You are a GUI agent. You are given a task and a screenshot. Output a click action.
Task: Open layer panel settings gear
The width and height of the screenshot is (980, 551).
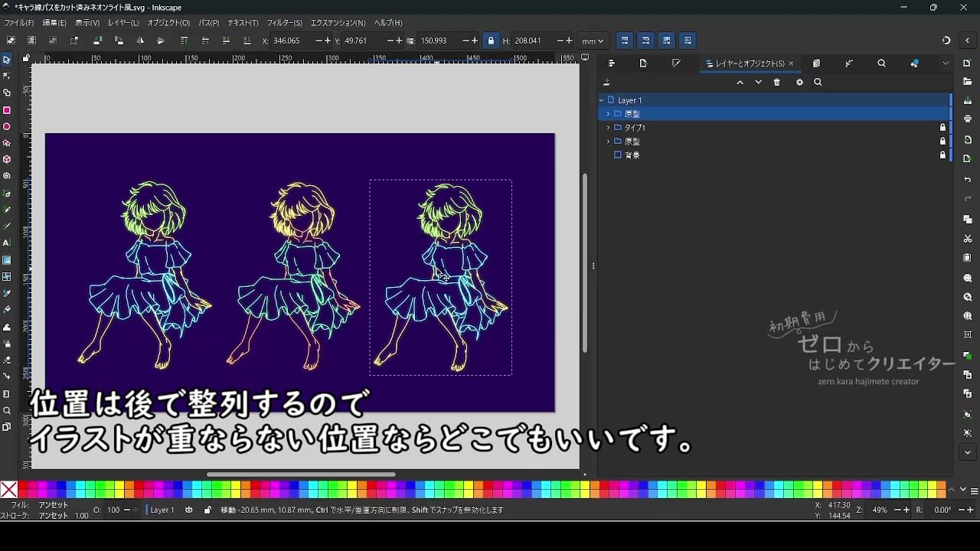click(x=799, y=83)
